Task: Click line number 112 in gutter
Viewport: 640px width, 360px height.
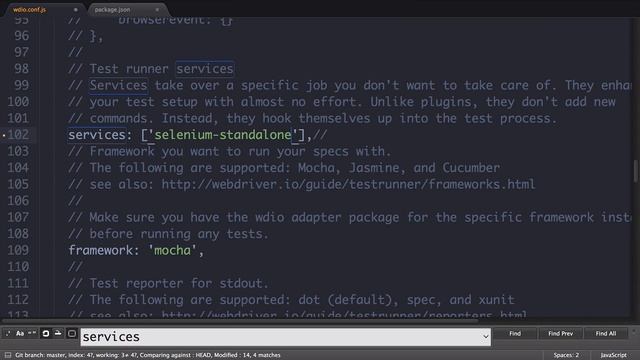Action: pos(18,300)
